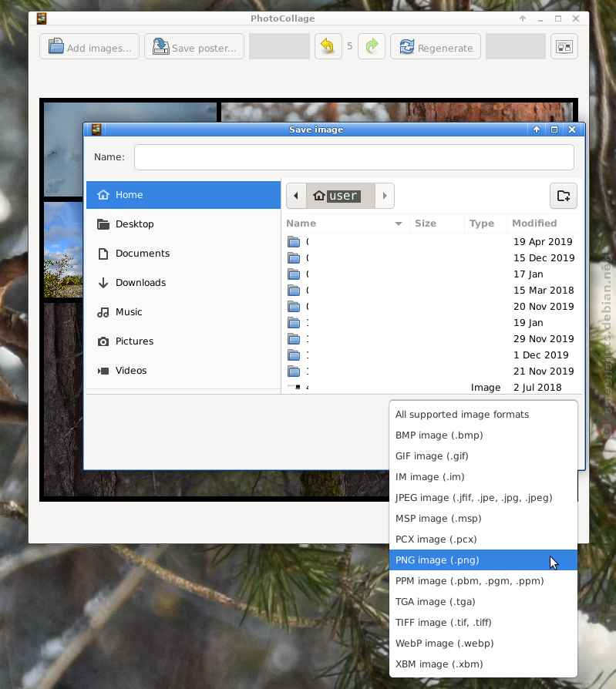Choose BMP image (.bmp) filter
The image size is (616, 689).
483,435
